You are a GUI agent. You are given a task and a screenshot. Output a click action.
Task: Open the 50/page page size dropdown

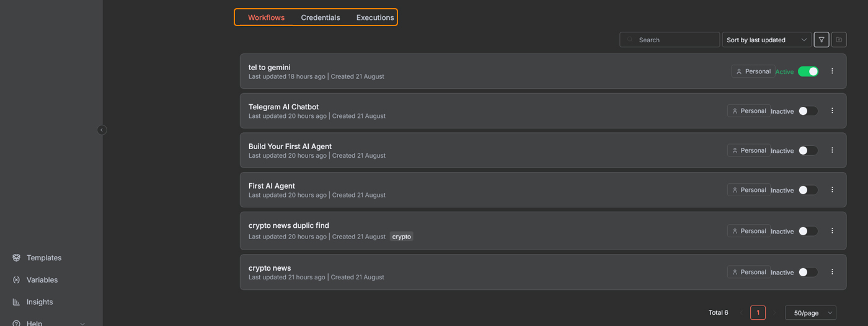810,313
